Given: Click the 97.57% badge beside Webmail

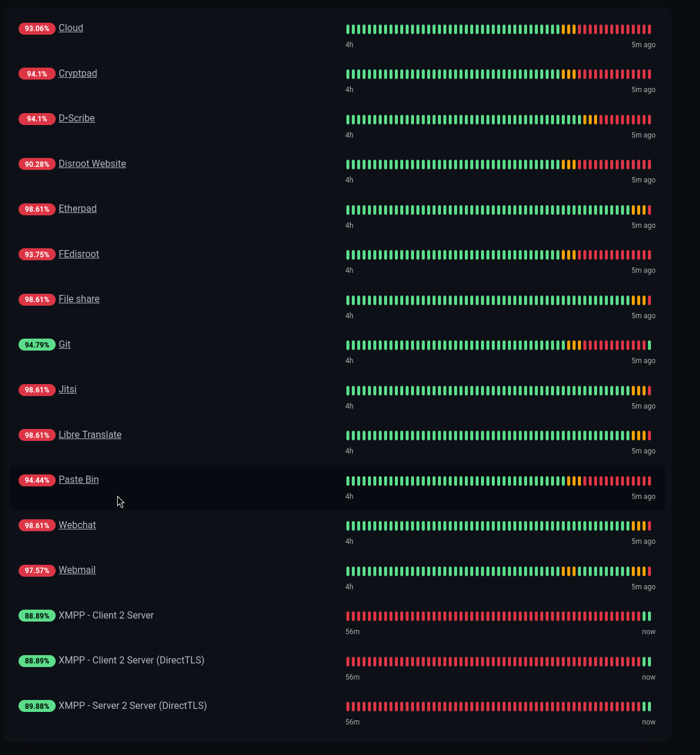Looking at the screenshot, I should pos(37,571).
